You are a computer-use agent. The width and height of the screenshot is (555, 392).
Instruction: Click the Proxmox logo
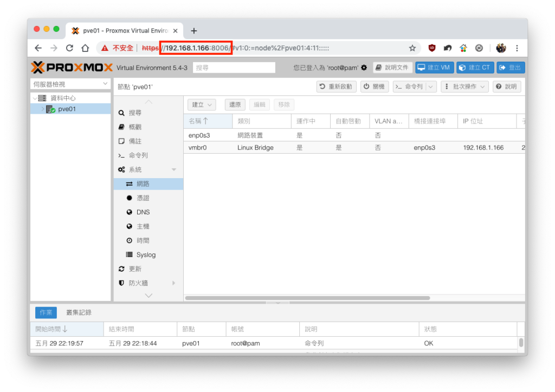click(x=72, y=67)
